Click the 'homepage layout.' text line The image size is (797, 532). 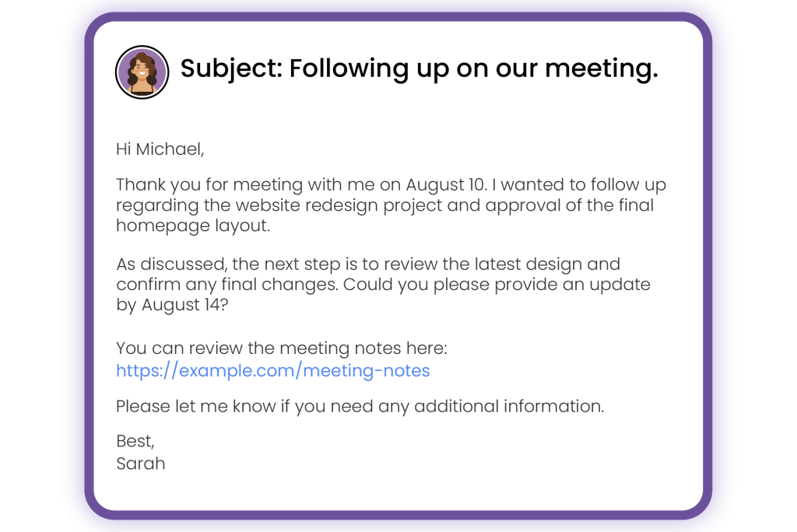point(193,226)
